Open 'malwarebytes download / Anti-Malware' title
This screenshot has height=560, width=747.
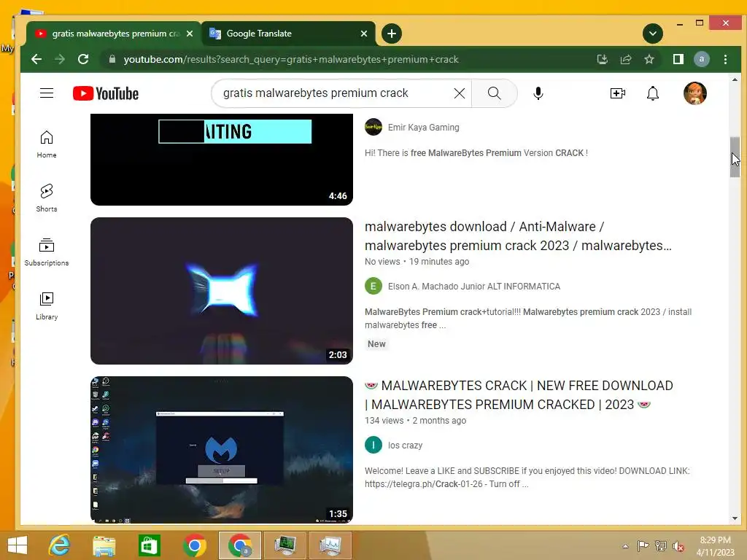coord(518,236)
